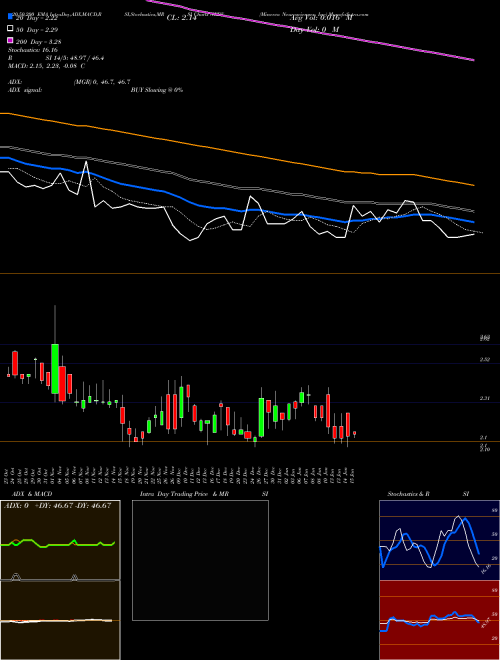Click the blue 20 Day legend swatch

coord(10,17)
